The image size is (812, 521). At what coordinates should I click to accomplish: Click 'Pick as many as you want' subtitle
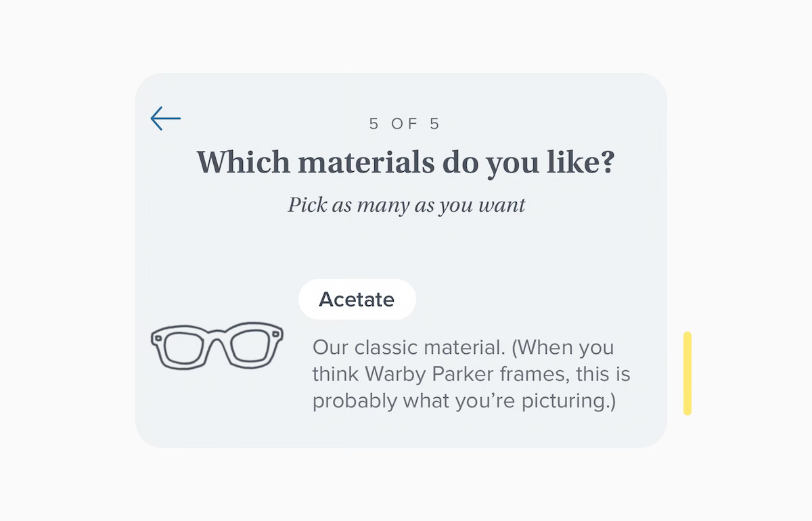[x=406, y=204]
